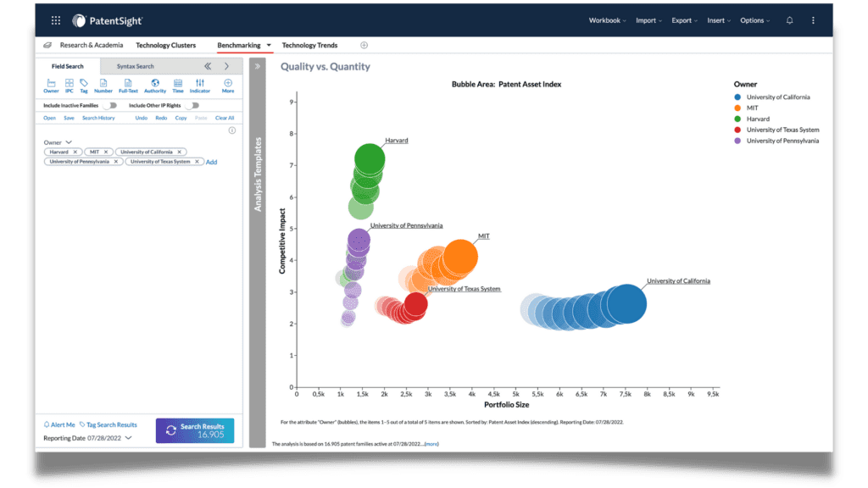Screen dimensions: 868x488
Task: Remove the University of California chip
Action: [180, 152]
